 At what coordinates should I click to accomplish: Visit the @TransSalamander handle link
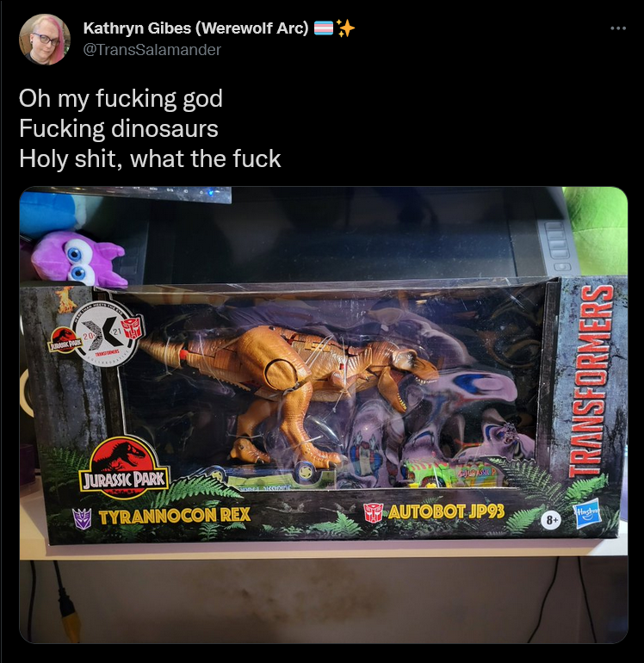(152, 49)
